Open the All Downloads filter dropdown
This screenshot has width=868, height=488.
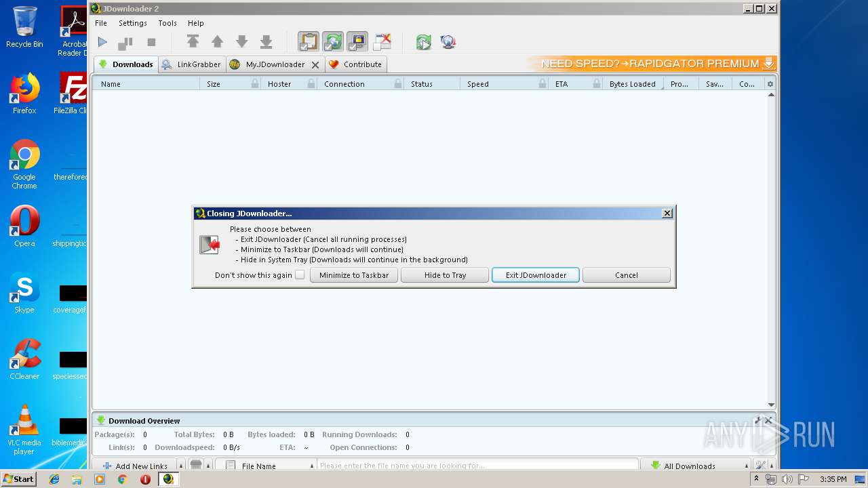pos(695,466)
